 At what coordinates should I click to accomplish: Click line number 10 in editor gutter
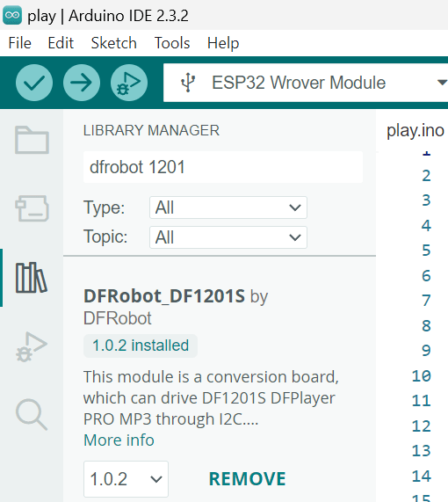coord(421,375)
